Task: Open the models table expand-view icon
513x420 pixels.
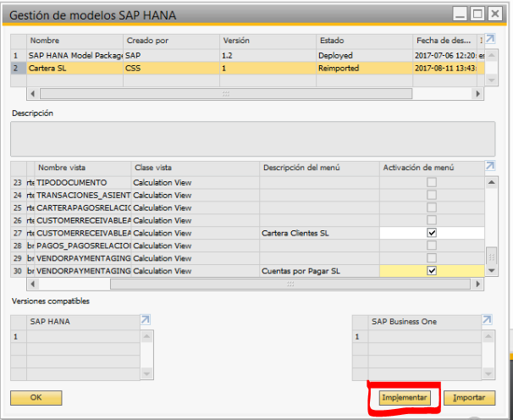Action: (490, 39)
